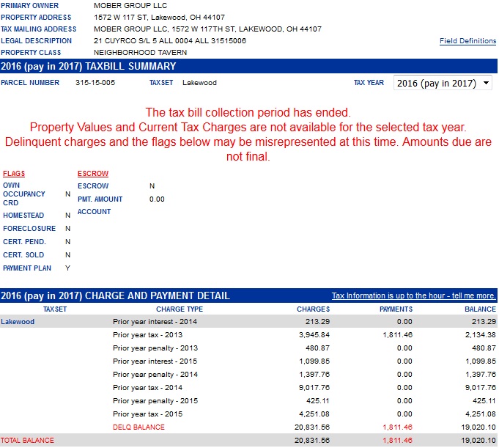This screenshot has height=448, width=499.
Task: Click the red ESCROW heading link
Action: click(93, 174)
